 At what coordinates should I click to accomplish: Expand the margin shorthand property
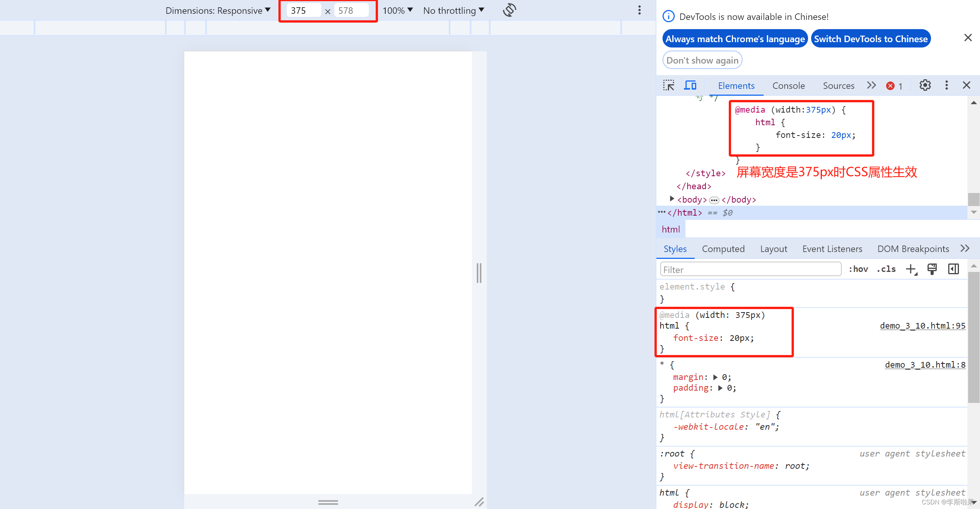click(x=715, y=377)
